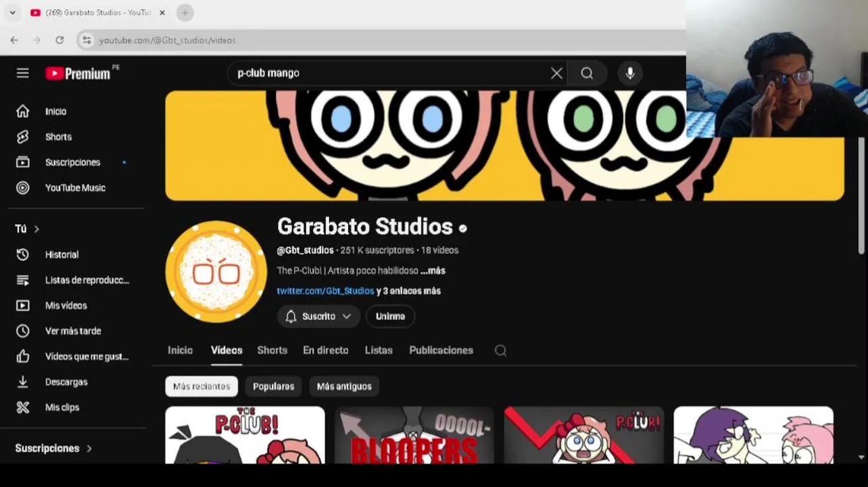868x487 pixels.
Task: Open Shorts icon in sidebar
Action: click(x=23, y=137)
